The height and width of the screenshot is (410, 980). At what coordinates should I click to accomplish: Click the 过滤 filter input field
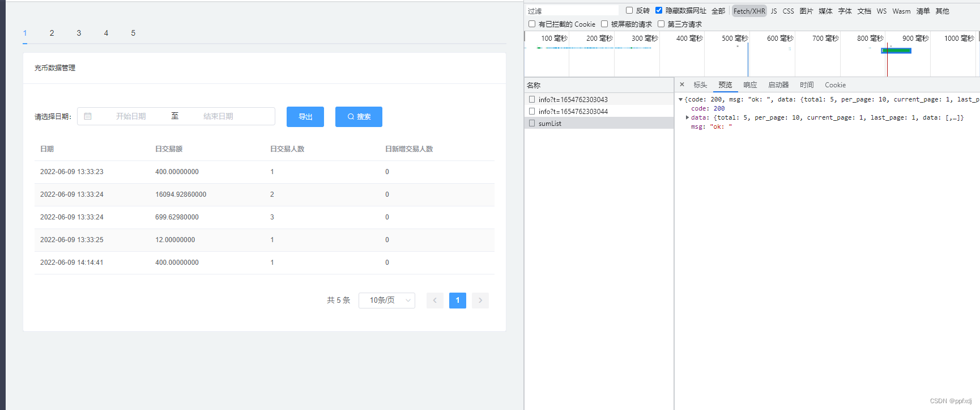coord(573,11)
